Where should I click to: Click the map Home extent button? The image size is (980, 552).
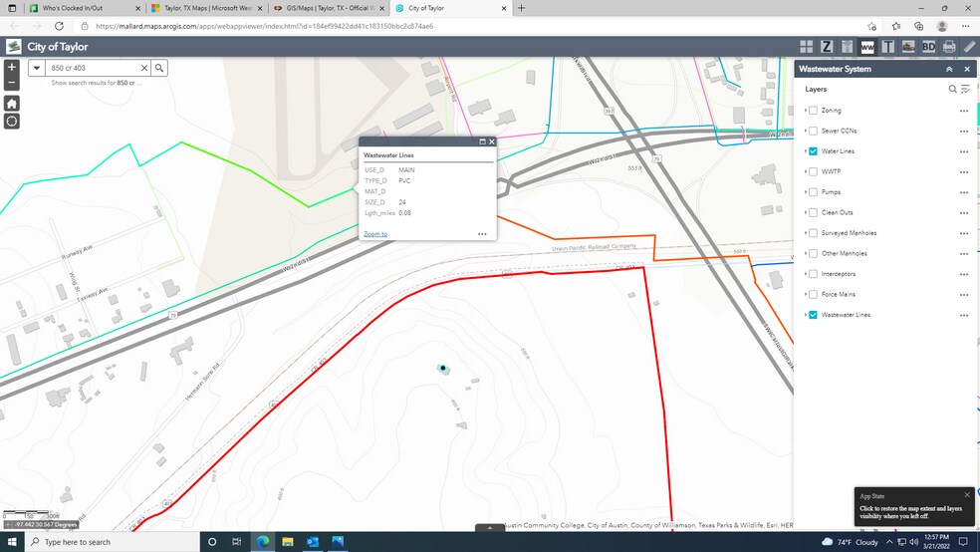click(x=12, y=103)
